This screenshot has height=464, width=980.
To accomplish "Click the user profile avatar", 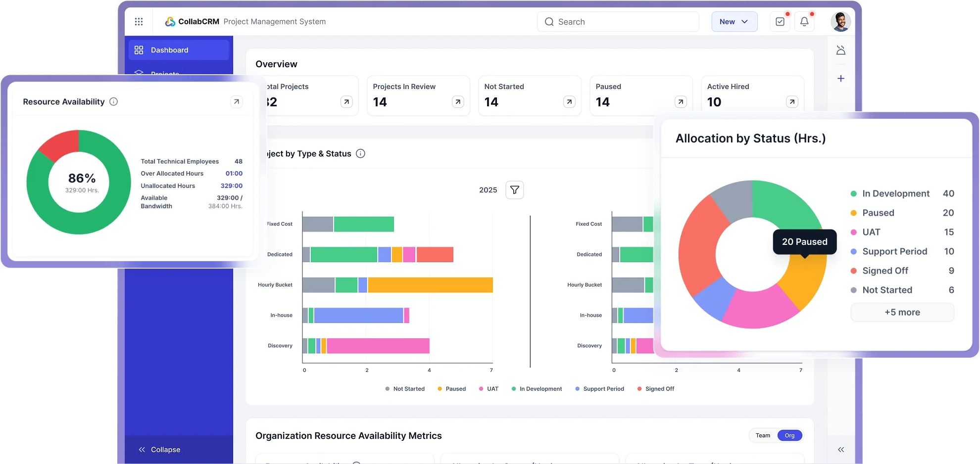I will click(840, 22).
